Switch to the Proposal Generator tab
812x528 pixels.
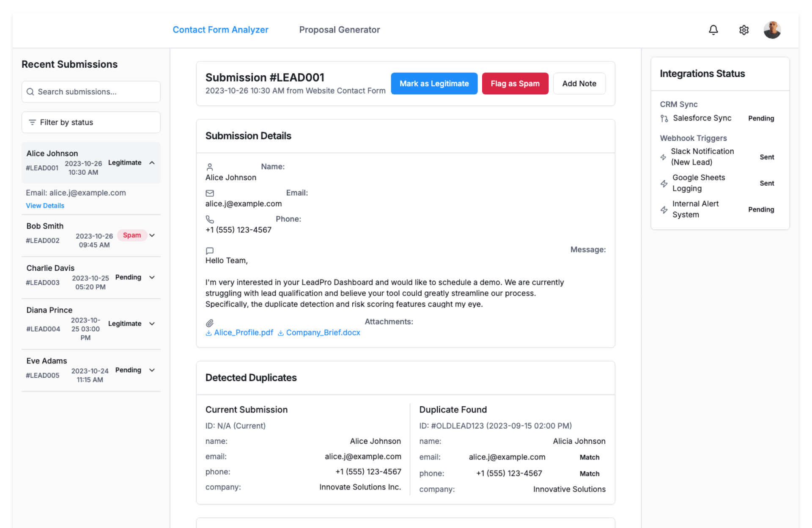[339, 30]
